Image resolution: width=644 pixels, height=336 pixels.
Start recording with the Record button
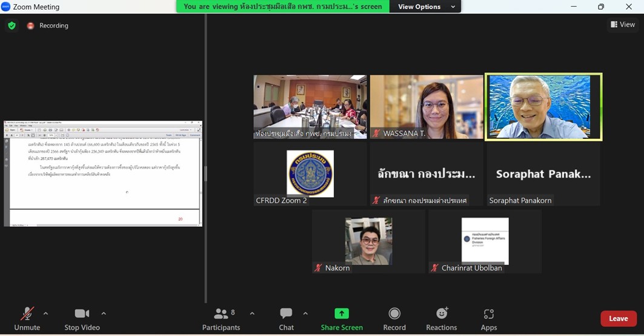pos(394,318)
